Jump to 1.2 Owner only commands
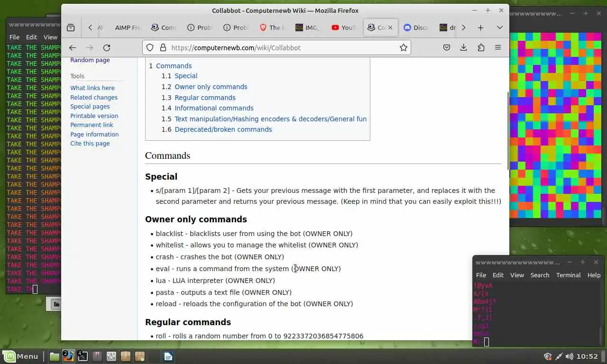 [x=204, y=87]
